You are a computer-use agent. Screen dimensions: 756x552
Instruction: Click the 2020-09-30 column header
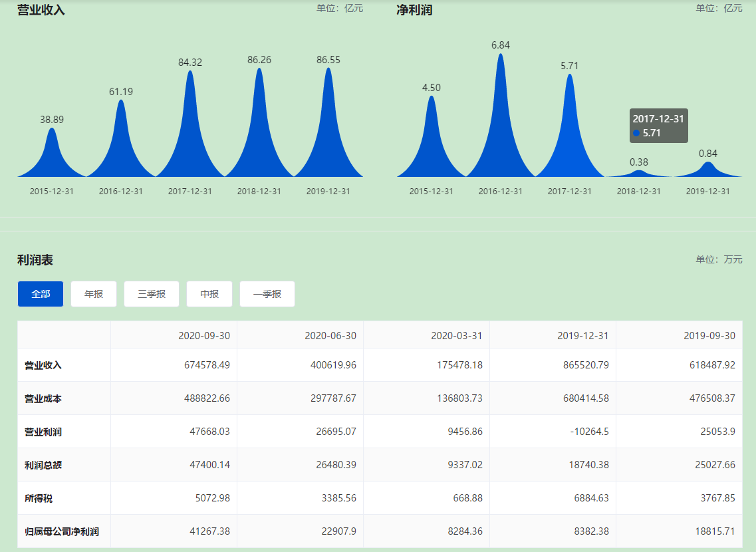tap(203, 335)
